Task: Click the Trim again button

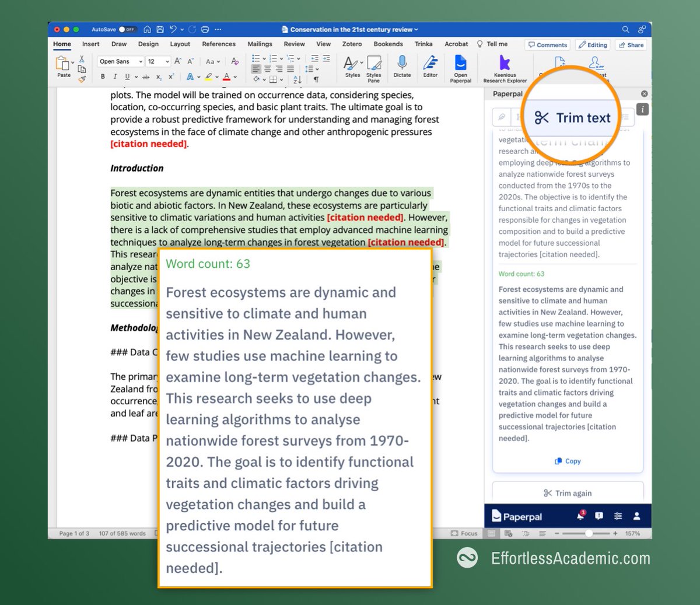Action: click(568, 493)
